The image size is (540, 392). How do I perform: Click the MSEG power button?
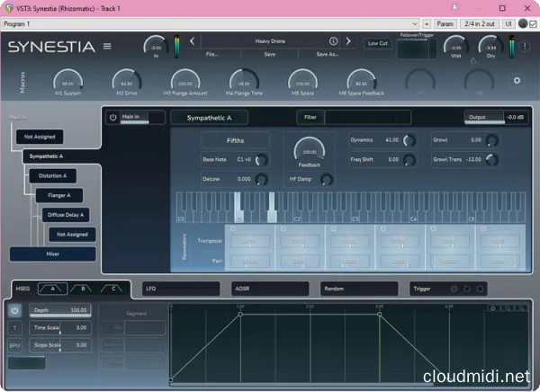click(x=16, y=310)
